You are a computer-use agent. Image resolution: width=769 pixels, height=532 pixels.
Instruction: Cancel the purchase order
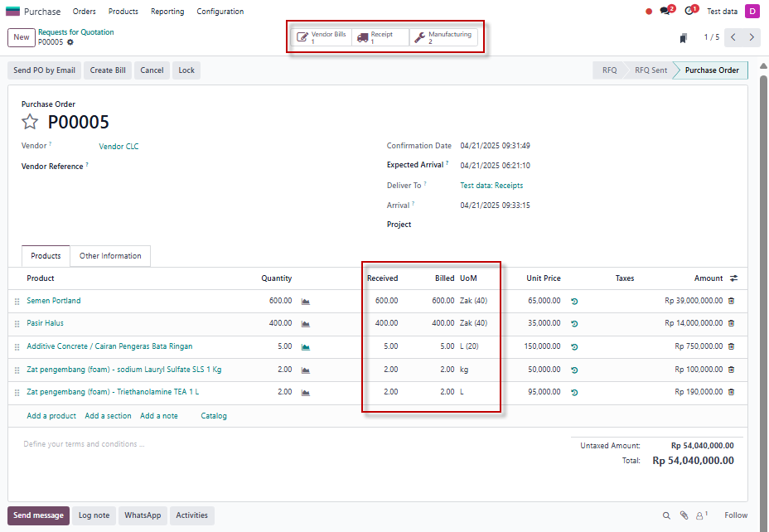tap(152, 70)
